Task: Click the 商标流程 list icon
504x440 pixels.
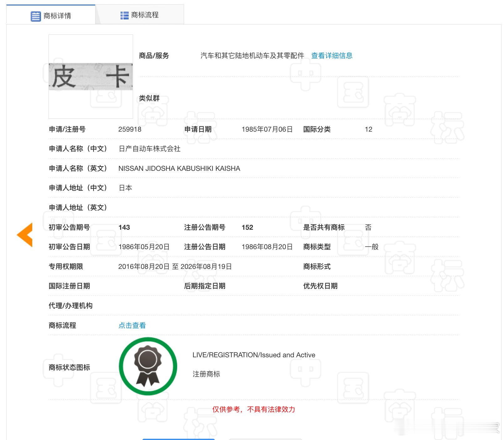Action: 124,15
